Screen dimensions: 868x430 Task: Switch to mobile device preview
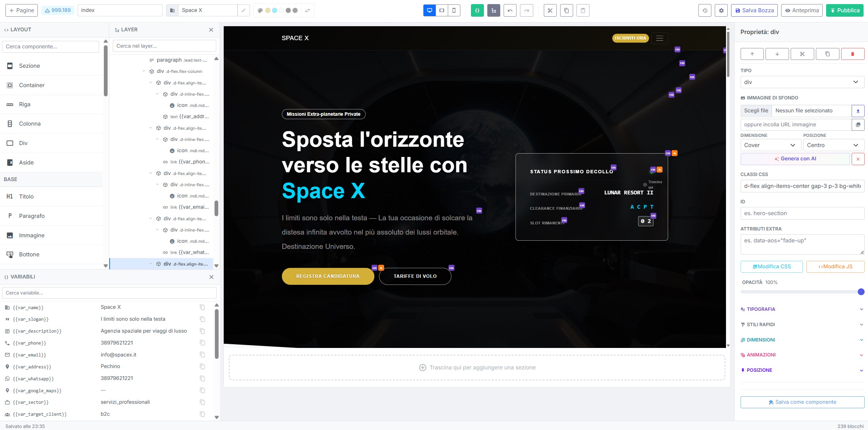coord(454,11)
